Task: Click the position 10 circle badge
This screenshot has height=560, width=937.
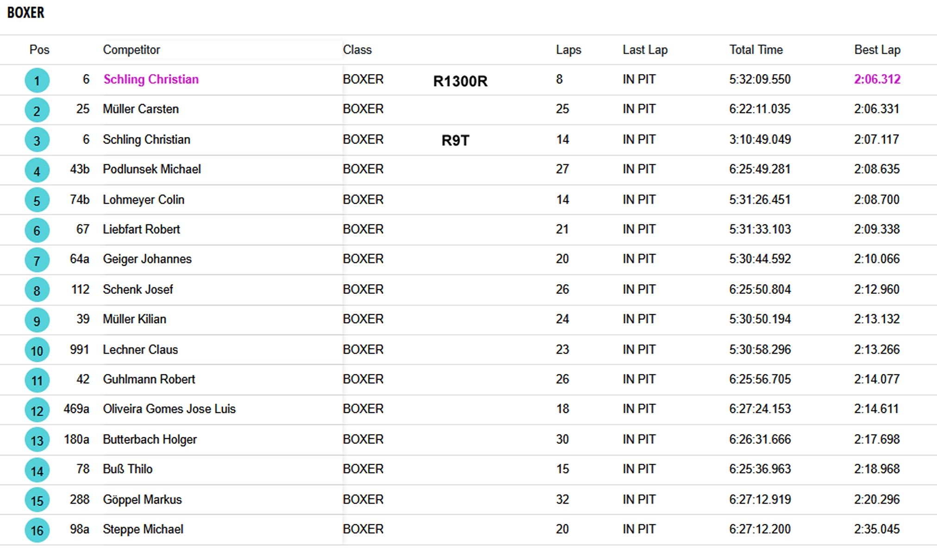Action: tap(37, 350)
